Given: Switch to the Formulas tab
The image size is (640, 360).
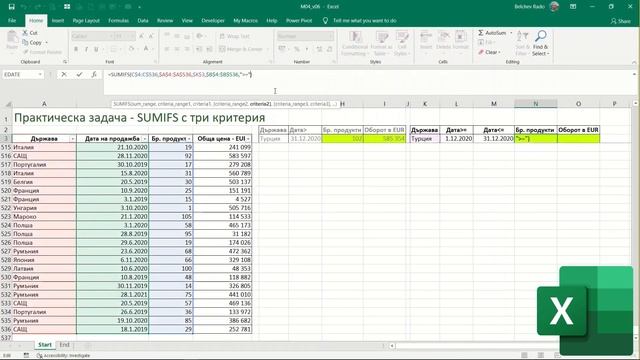Looking at the screenshot, I should pyautogui.click(x=118, y=20).
